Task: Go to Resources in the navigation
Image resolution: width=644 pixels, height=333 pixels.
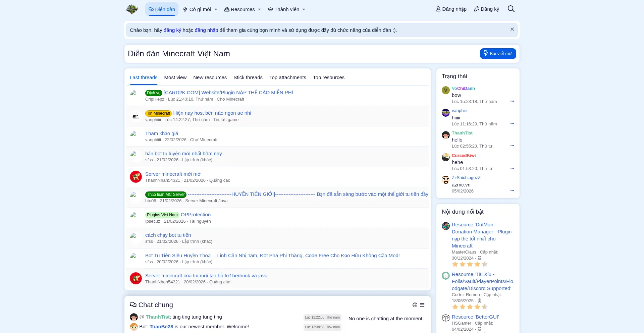Action: pyautogui.click(x=239, y=9)
